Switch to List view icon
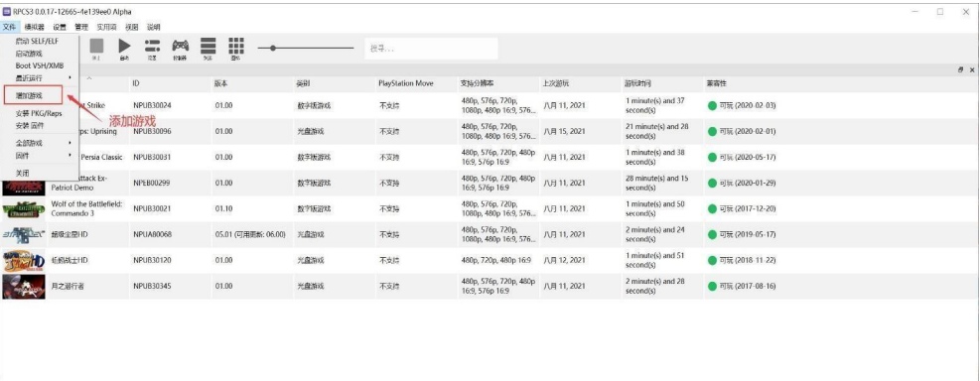 (209, 47)
